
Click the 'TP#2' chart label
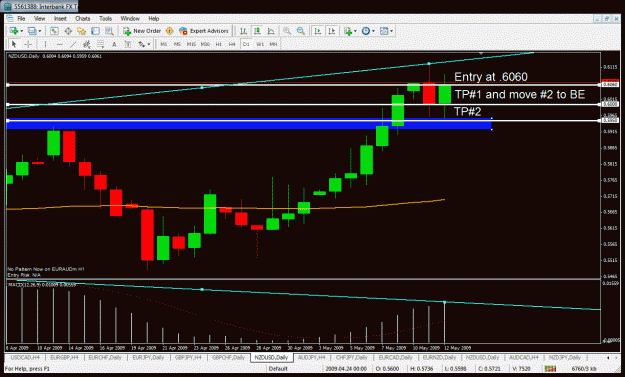pos(468,112)
